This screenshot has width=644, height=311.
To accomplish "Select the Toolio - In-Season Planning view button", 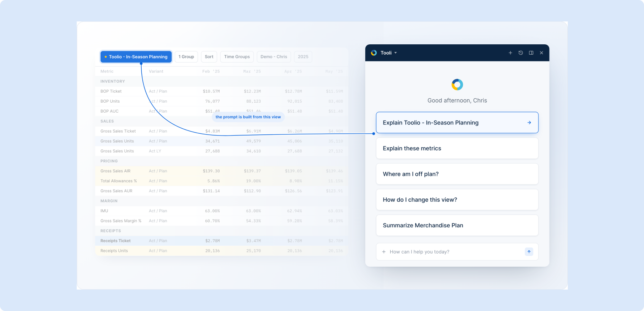I will [x=136, y=57].
